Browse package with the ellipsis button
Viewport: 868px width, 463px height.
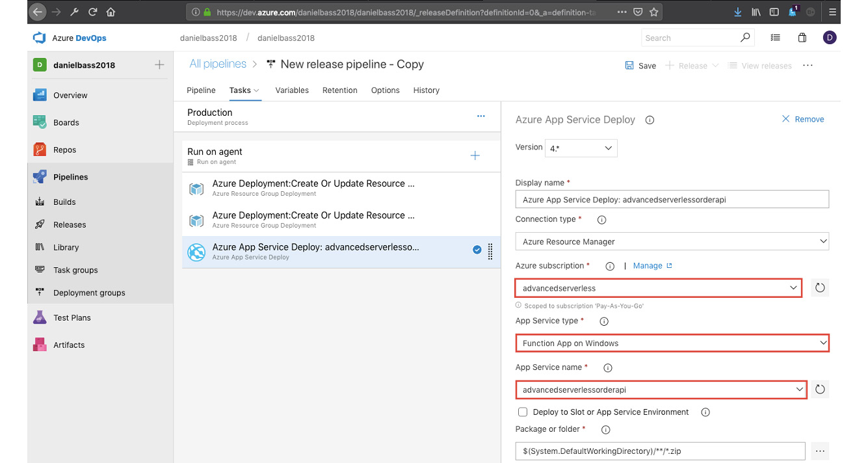pos(820,451)
